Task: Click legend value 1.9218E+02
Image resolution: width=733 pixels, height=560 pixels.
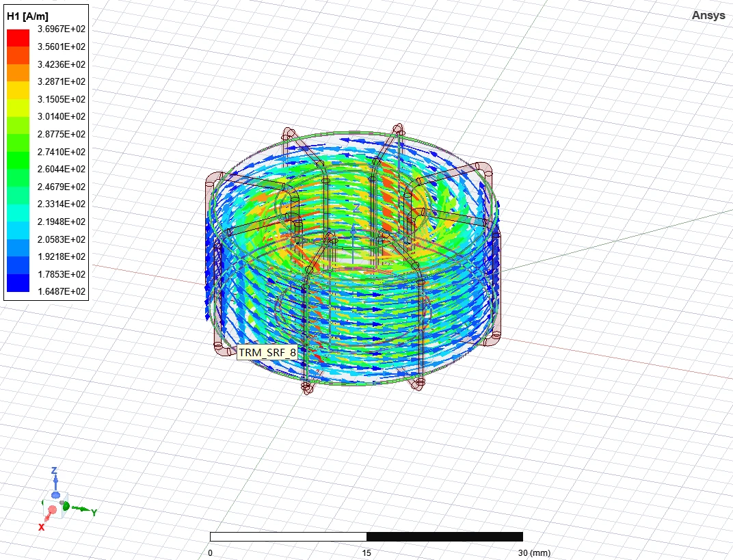Action: pos(62,256)
